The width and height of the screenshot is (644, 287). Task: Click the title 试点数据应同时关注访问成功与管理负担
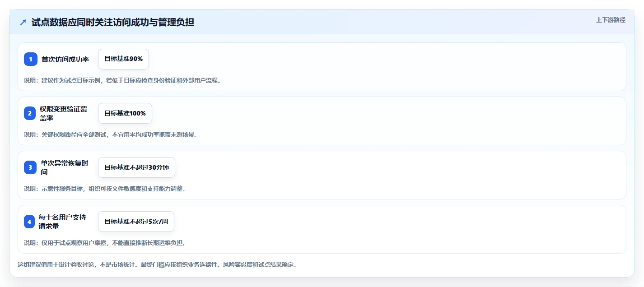coord(113,23)
